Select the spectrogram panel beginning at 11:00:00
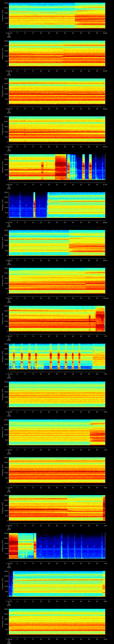The width and height of the screenshot is (114, 644). [57, 318]
